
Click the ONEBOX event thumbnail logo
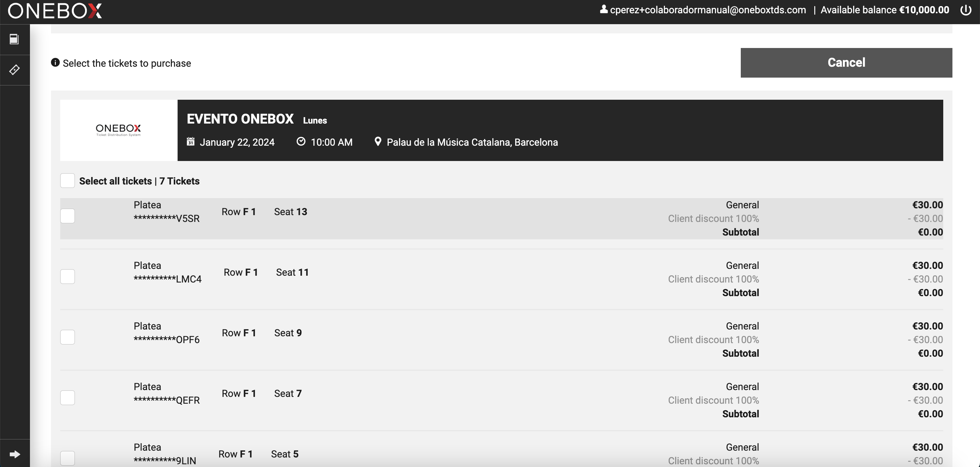tap(118, 130)
